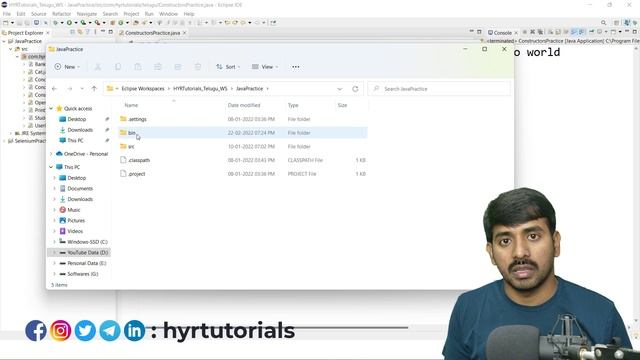Open the View dropdown
640x360 pixels.
[265, 67]
